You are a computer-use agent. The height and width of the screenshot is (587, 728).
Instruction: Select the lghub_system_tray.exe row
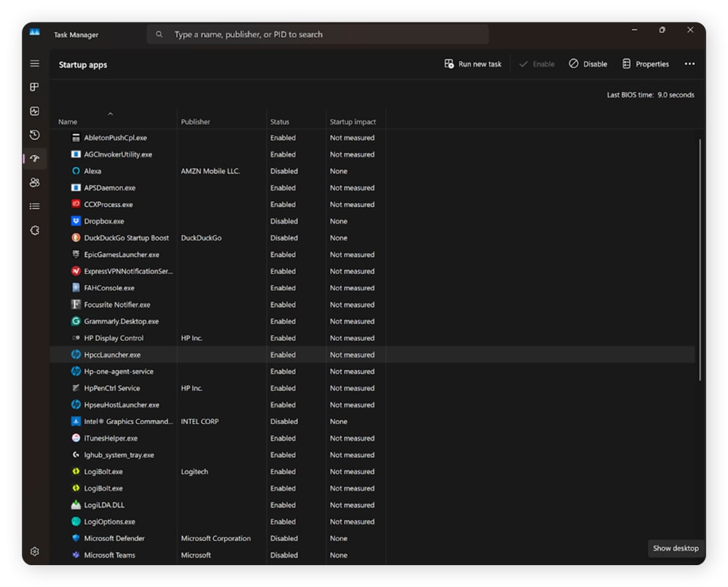tap(372, 454)
